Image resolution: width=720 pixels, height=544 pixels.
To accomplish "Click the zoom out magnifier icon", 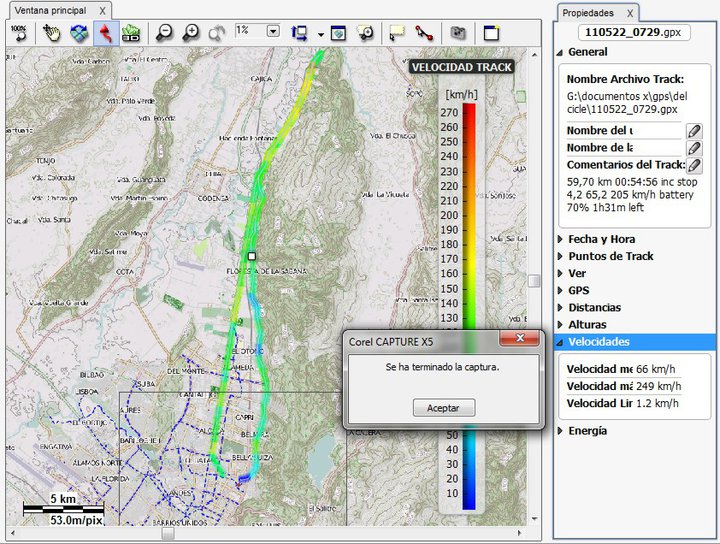I will [x=165, y=32].
